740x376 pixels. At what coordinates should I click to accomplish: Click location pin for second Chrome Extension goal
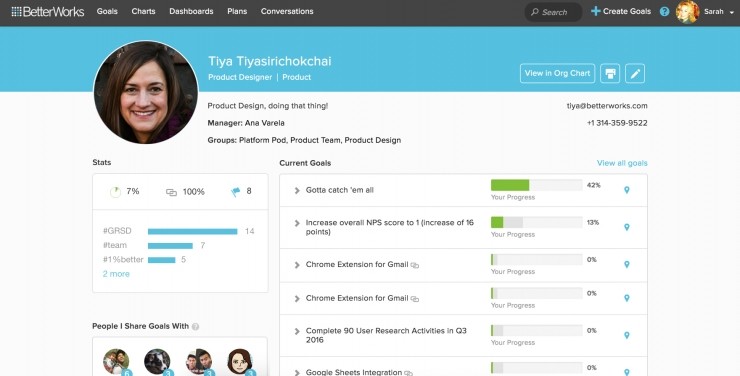627,298
